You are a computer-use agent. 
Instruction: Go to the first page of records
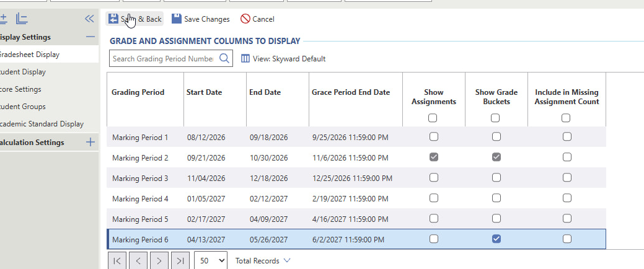point(117,261)
